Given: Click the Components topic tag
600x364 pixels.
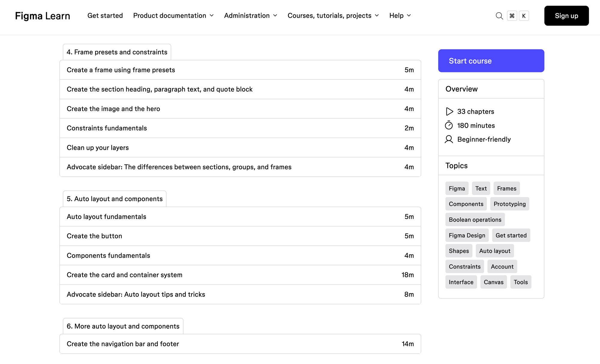Looking at the screenshot, I should tap(466, 204).
